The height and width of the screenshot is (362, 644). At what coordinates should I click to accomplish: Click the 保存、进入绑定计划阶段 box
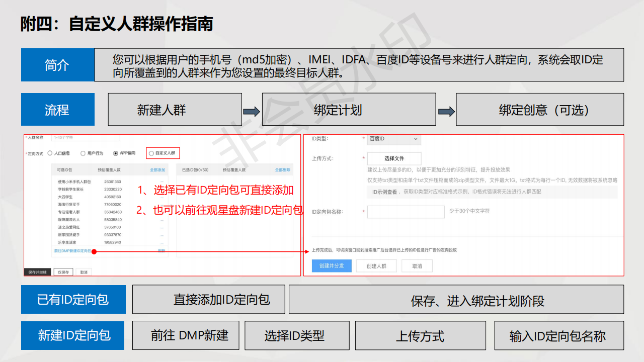pyautogui.click(x=456, y=300)
